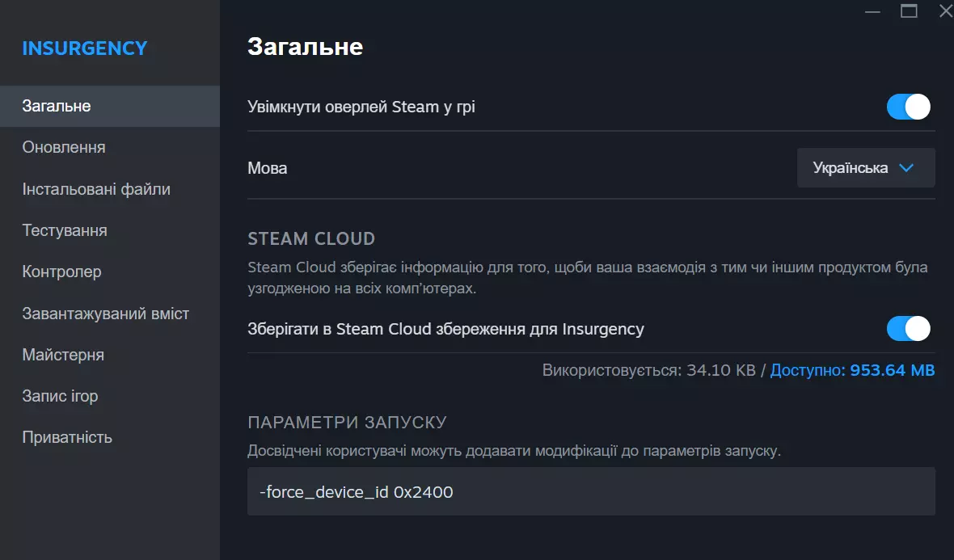Show the Завантажуваний вміст page
Screen dimensions: 954x560
click(x=106, y=314)
